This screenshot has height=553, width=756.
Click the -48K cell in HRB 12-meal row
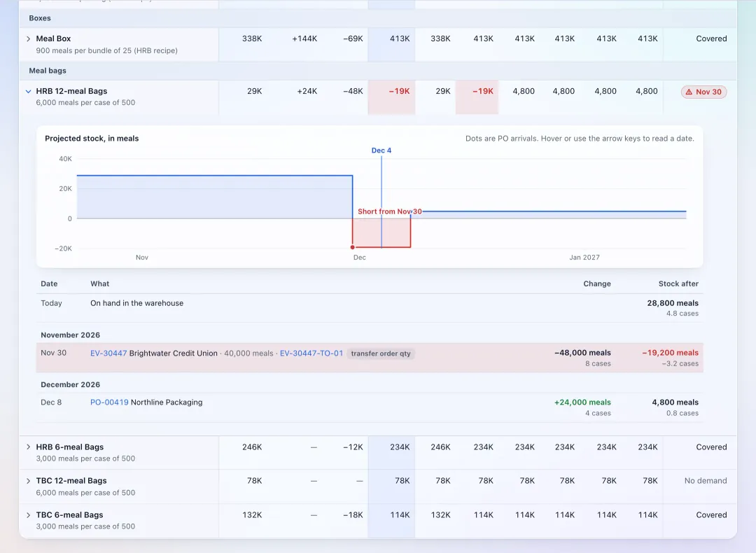coord(353,91)
